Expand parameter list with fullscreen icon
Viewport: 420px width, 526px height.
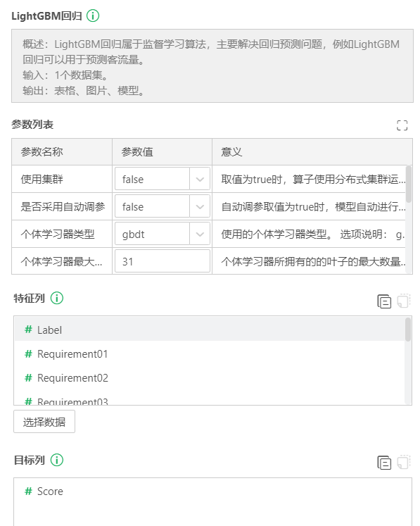point(402,125)
